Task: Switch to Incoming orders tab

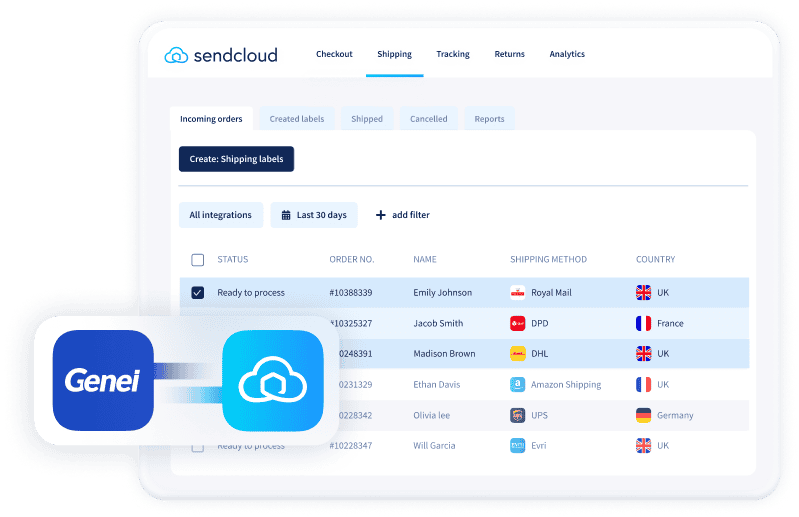Action: tap(211, 119)
